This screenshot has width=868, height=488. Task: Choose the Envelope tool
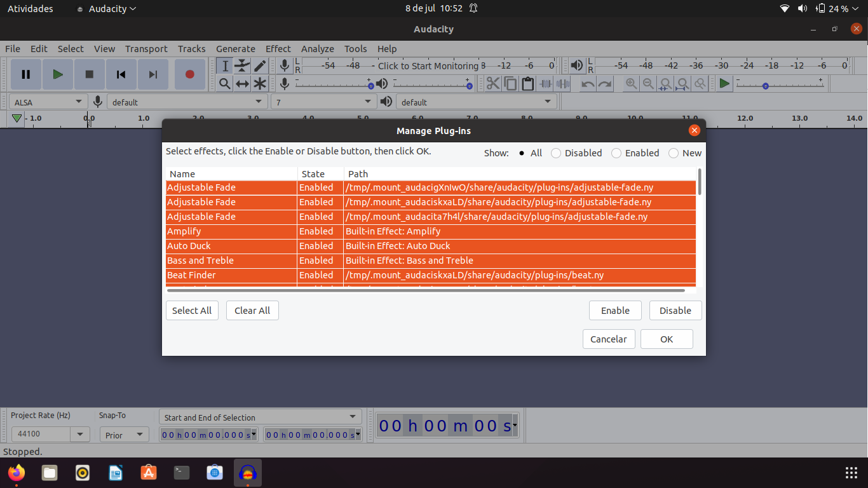(x=242, y=65)
